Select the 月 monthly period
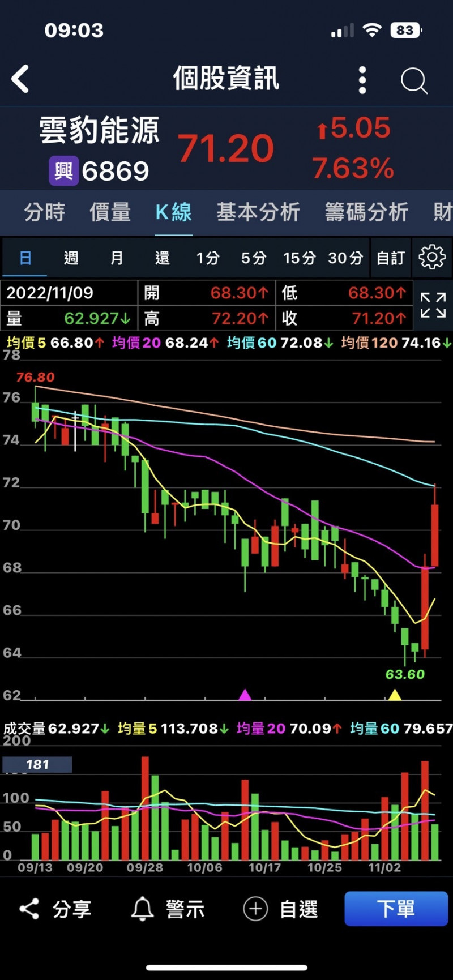 (117, 258)
